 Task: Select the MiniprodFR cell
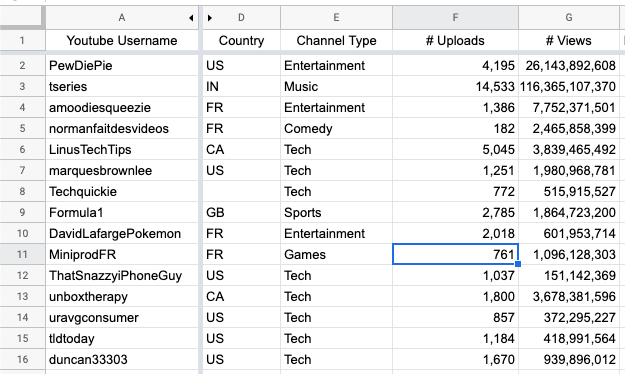click(122, 254)
